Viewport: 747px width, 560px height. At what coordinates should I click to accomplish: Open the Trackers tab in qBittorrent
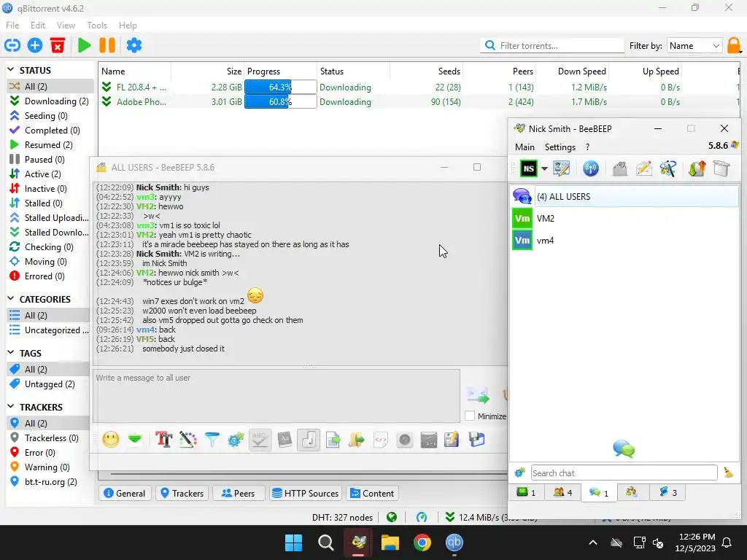click(182, 494)
